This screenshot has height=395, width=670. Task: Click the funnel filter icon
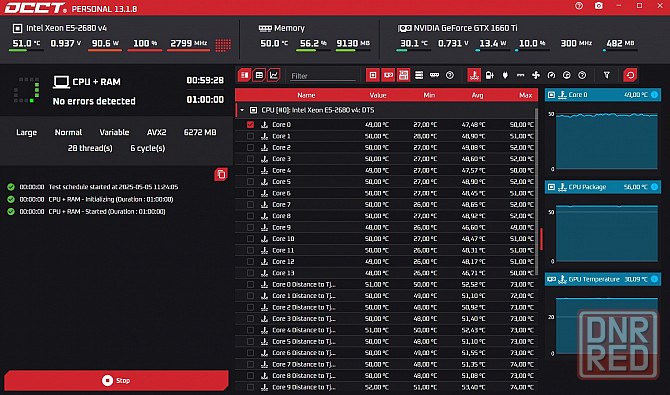(x=606, y=75)
